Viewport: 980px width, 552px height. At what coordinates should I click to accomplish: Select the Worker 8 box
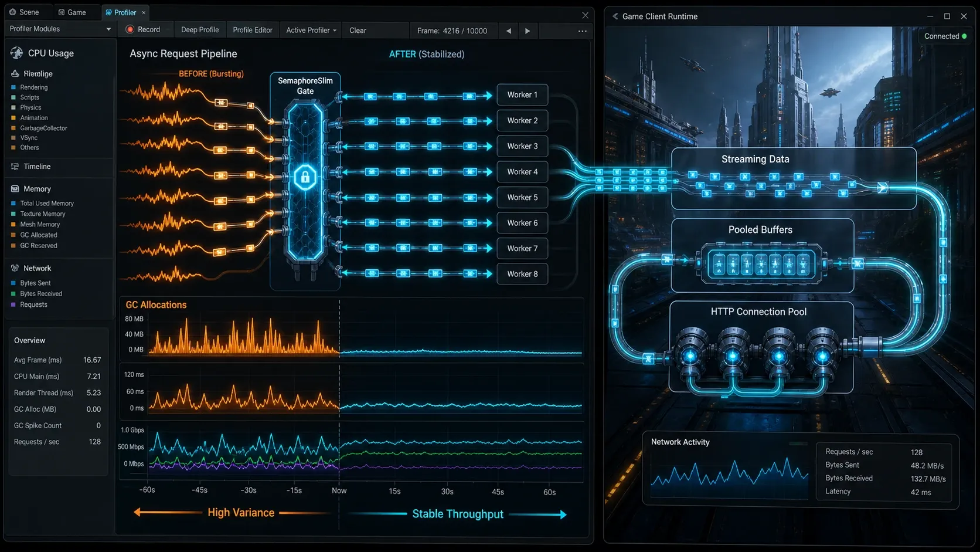522,274
